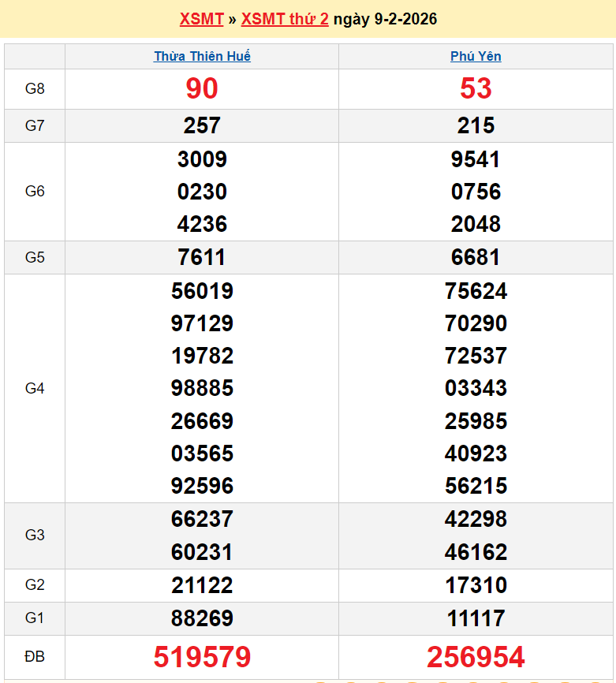This screenshot has width=616, height=683.
Task: Open the XSMT thứ 2 link
Action: [285, 19]
